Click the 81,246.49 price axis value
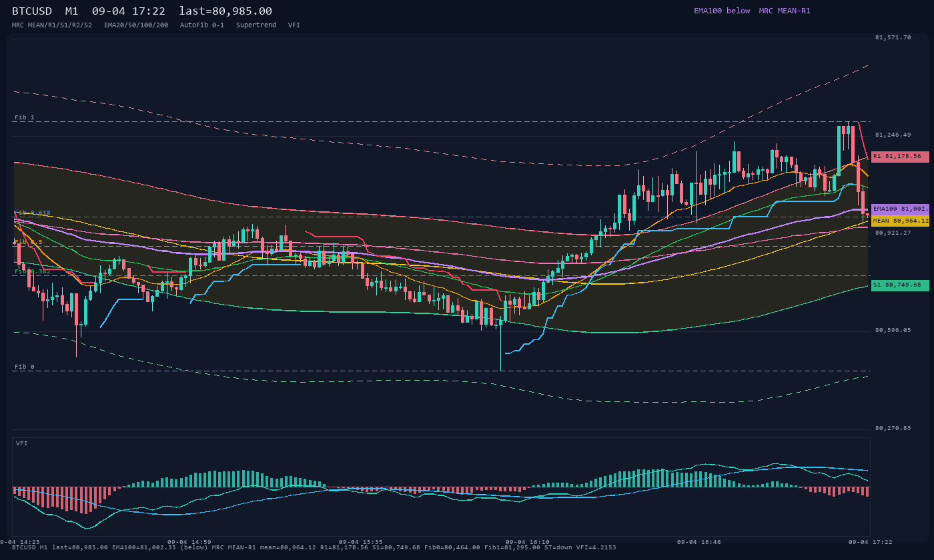934x560 pixels. [893, 135]
